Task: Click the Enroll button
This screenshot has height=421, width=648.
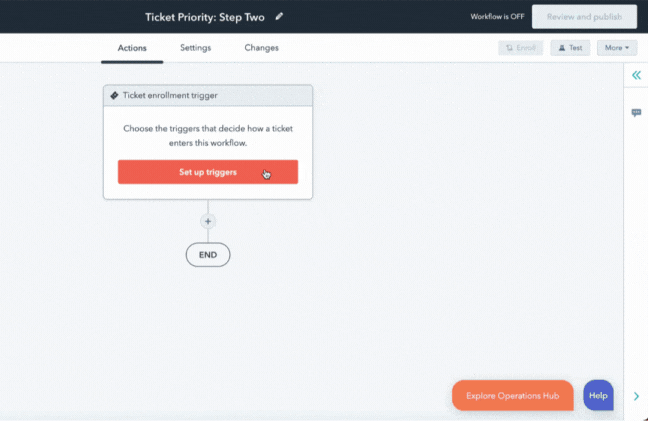Action: (520, 48)
